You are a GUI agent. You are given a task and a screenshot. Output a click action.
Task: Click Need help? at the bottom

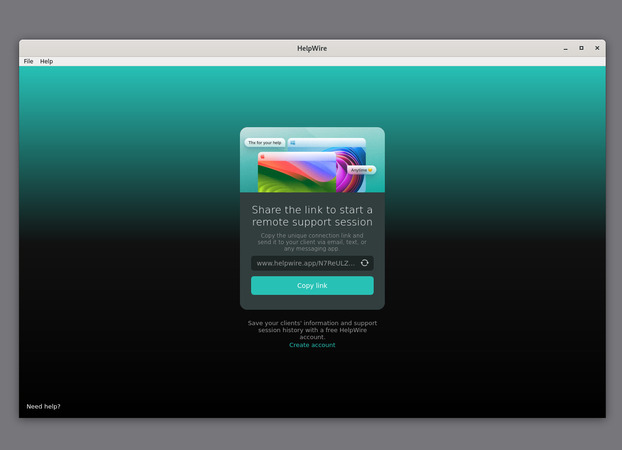pyautogui.click(x=43, y=406)
